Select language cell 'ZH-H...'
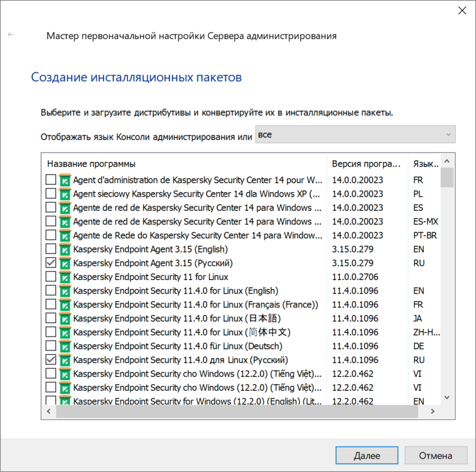The image size is (476, 472). (x=427, y=333)
